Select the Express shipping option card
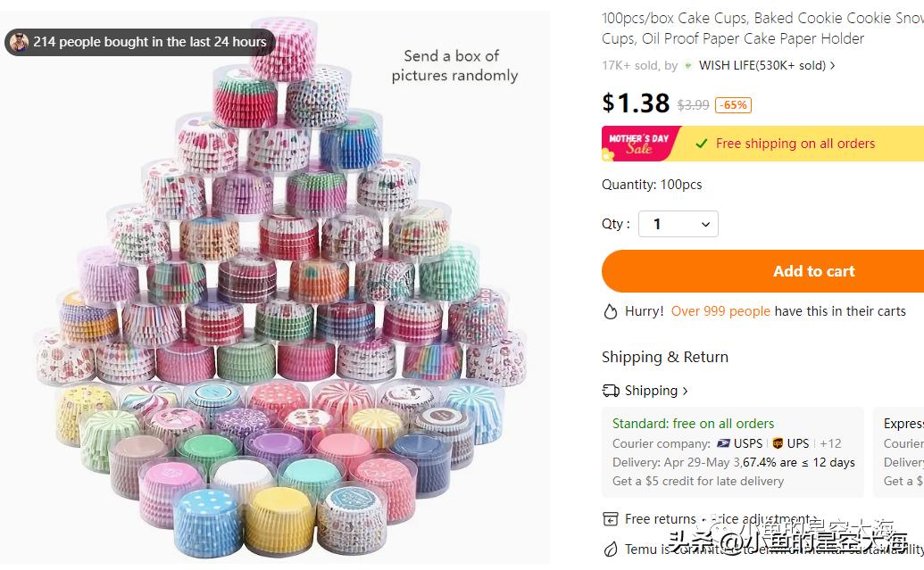 [902, 452]
